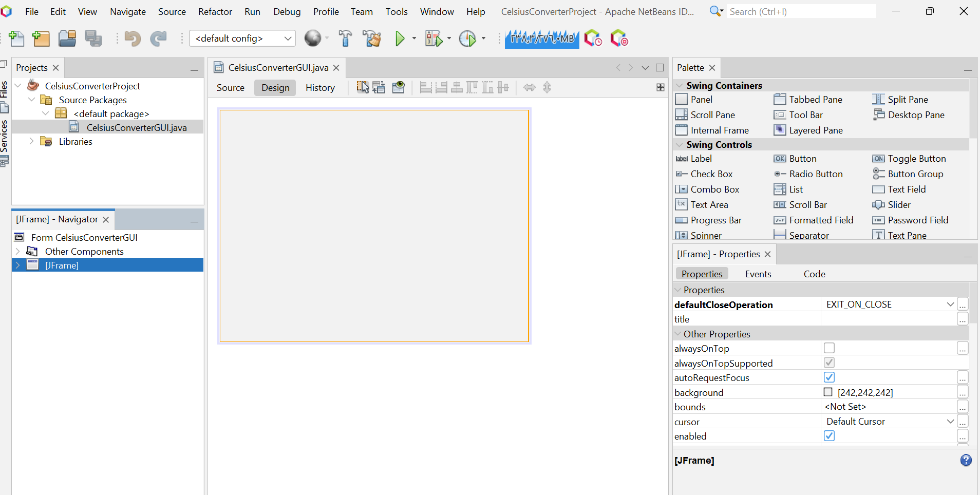The width and height of the screenshot is (980, 495).
Task: Click the Code tab in Properties
Action: point(815,274)
